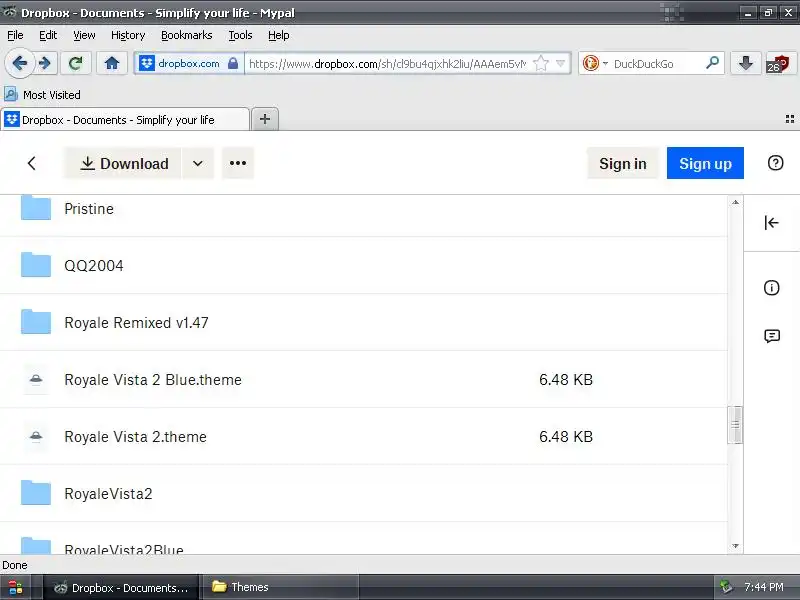Reload the page with the refresh icon
800x600 pixels.
(x=76, y=64)
